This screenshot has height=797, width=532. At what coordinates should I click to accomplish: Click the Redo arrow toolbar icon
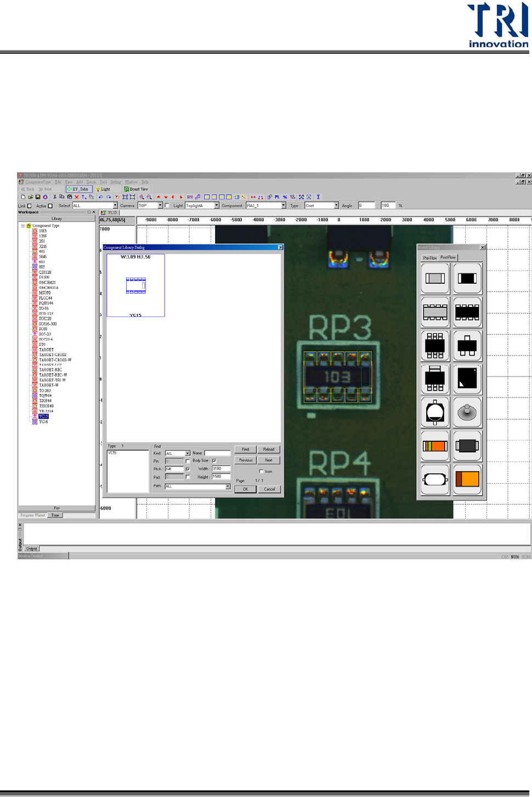tap(109, 197)
